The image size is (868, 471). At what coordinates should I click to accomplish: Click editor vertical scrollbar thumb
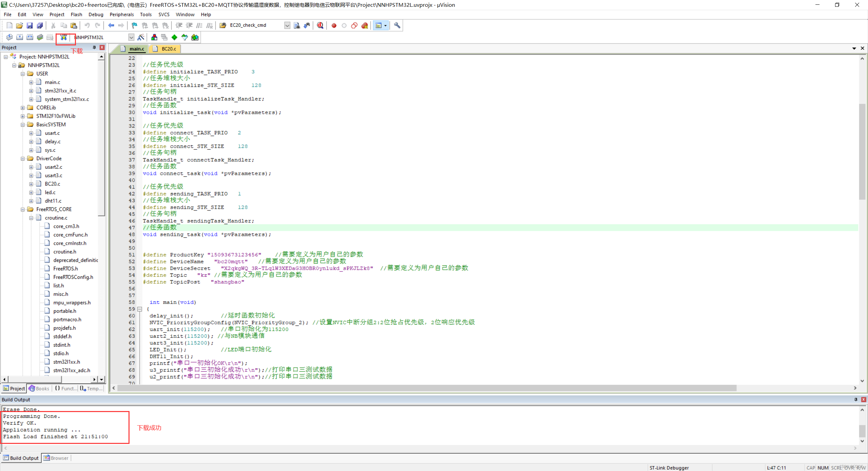[862, 151]
